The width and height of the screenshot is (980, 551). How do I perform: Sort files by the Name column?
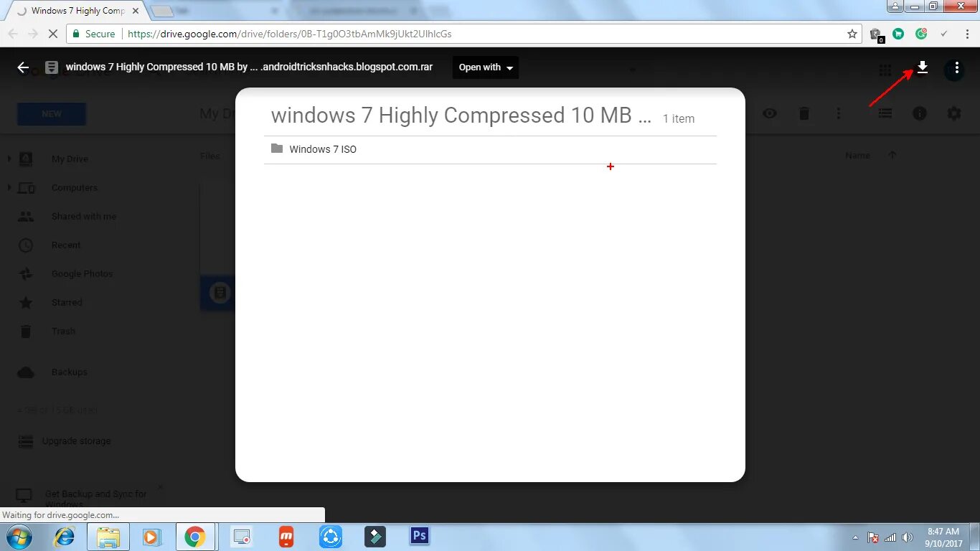857,155
